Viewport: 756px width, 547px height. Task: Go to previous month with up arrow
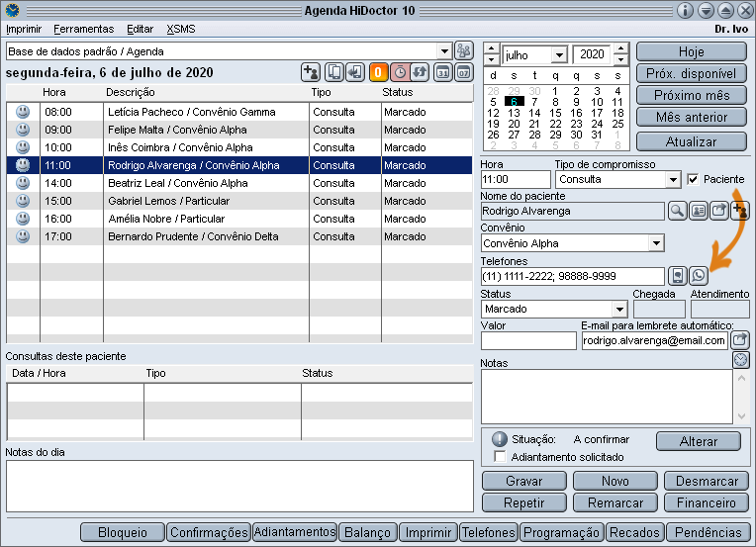click(491, 48)
